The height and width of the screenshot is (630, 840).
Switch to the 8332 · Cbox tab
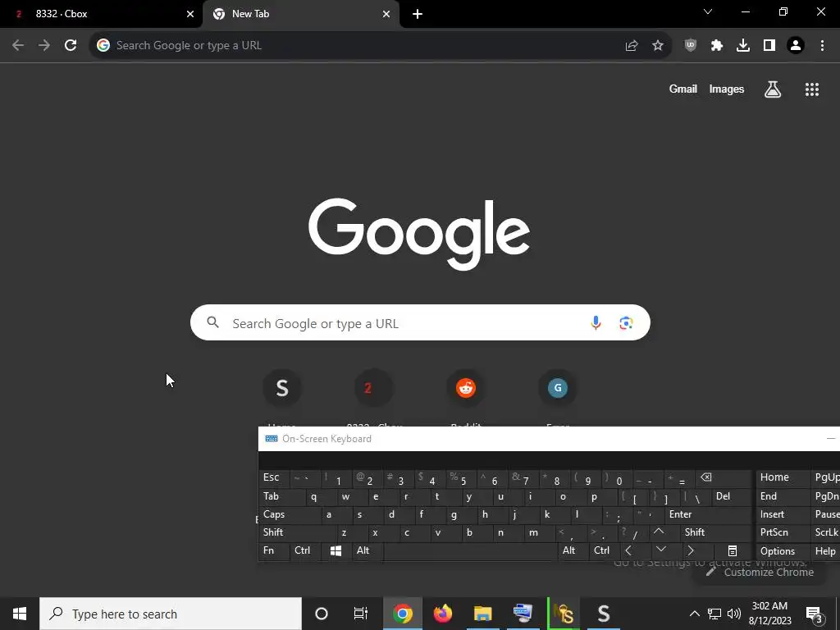[101, 14]
